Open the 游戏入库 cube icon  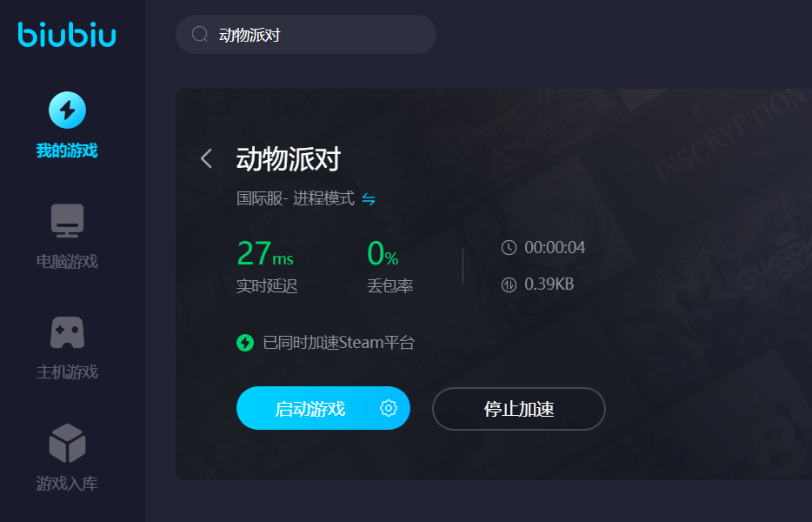coord(67,443)
